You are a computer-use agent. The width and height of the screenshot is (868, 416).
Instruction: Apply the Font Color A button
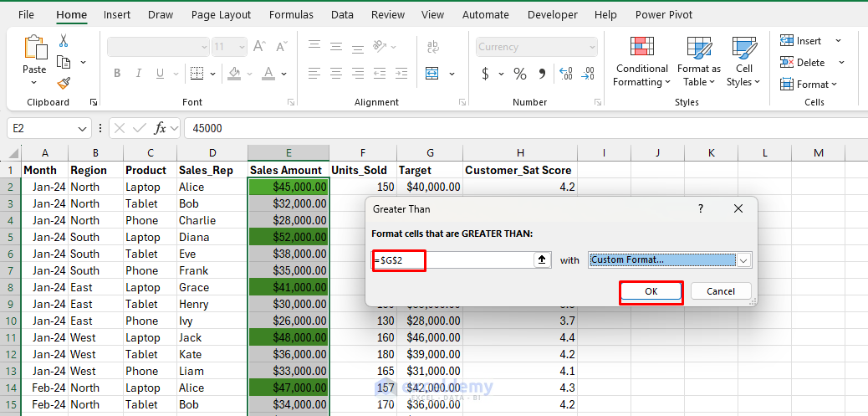click(269, 73)
